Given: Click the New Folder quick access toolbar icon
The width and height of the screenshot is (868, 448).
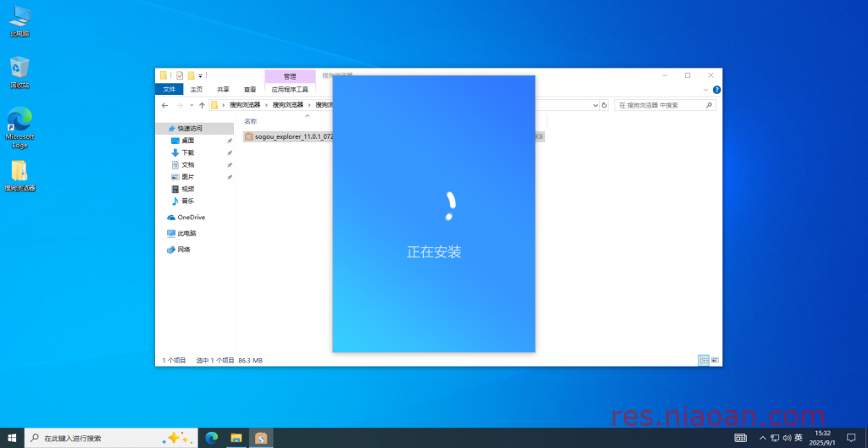Looking at the screenshot, I should click(x=191, y=75).
